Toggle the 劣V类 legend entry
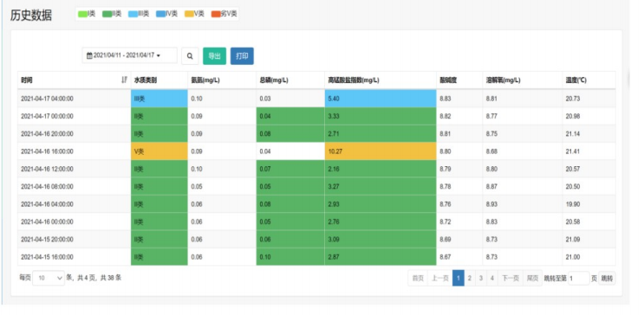The image size is (644, 315). tap(224, 14)
